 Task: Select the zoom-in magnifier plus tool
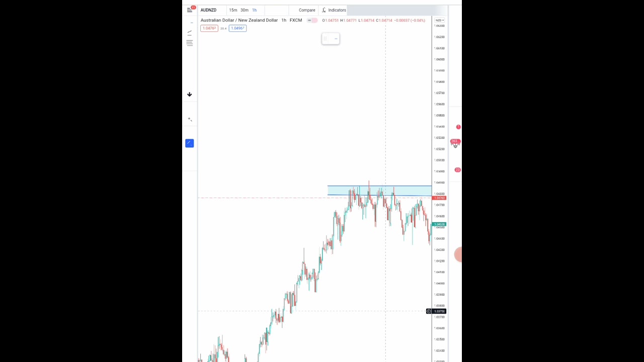pyautogui.click(x=190, y=119)
